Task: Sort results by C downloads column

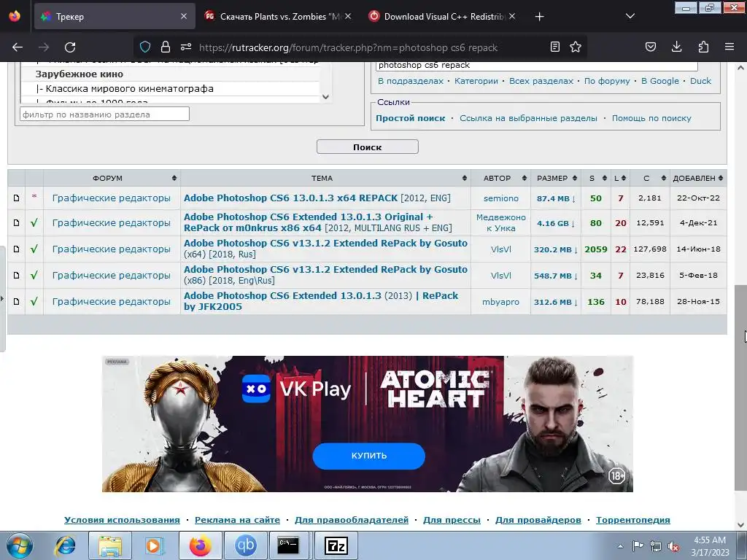Action: point(650,178)
